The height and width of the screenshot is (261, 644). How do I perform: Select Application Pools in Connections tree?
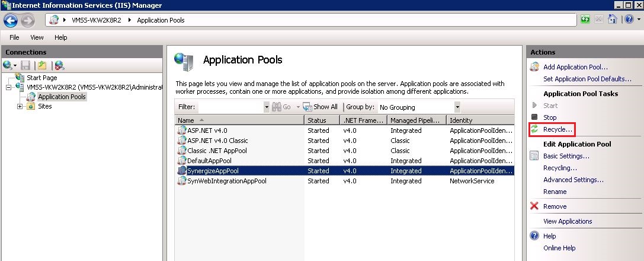pos(62,97)
